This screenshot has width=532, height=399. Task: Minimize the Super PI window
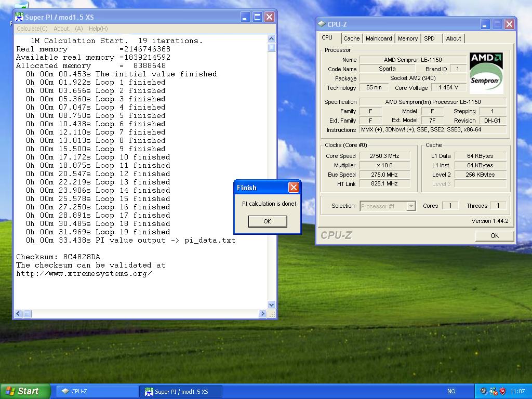click(245, 17)
